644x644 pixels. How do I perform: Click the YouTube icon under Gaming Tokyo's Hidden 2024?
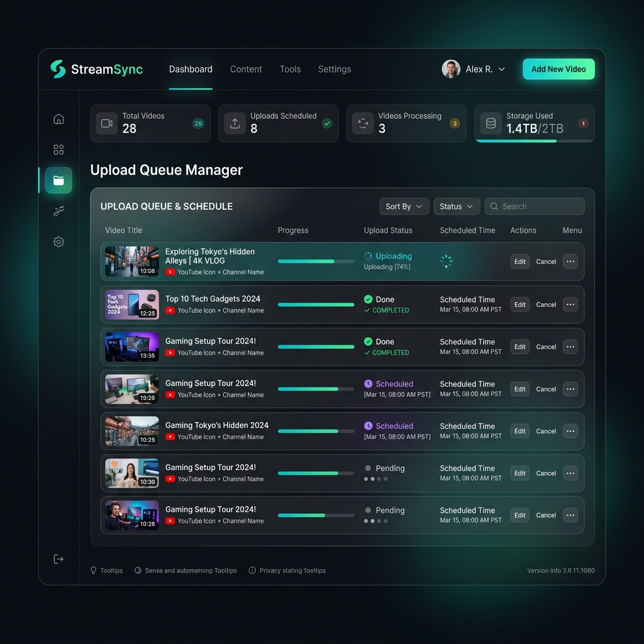click(x=170, y=437)
